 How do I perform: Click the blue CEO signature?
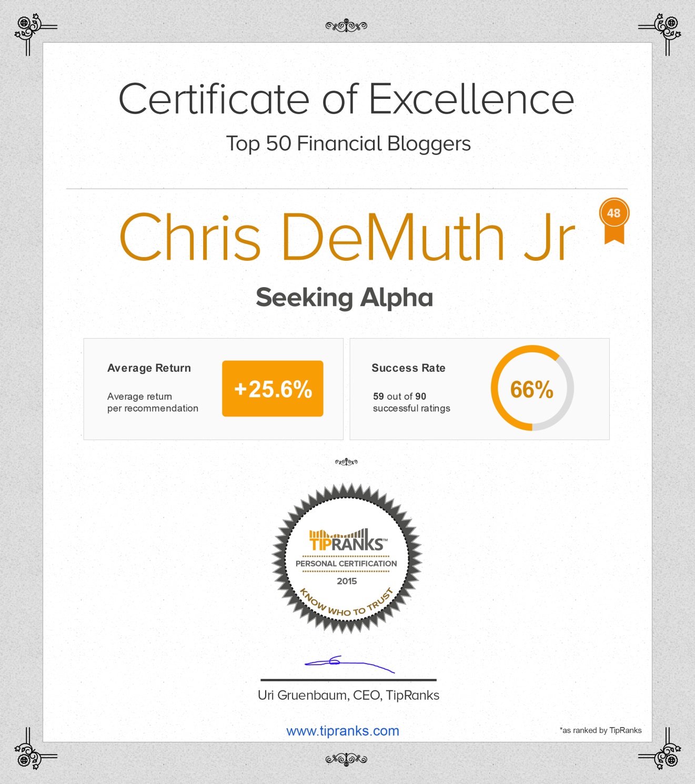pyautogui.click(x=349, y=664)
